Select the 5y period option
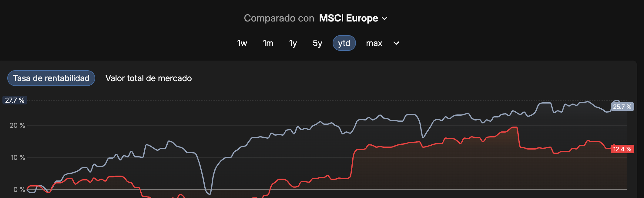 pos(317,43)
